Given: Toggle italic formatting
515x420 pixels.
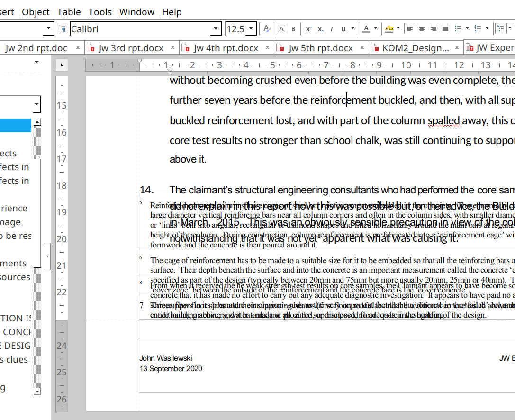Looking at the screenshot, I should click(x=332, y=29).
